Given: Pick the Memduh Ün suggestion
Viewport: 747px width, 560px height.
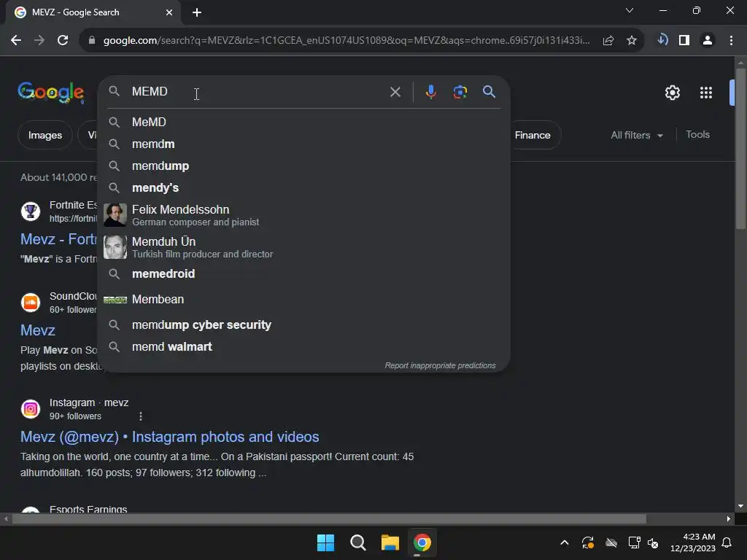Looking at the screenshot, I should tap(304, 246).
